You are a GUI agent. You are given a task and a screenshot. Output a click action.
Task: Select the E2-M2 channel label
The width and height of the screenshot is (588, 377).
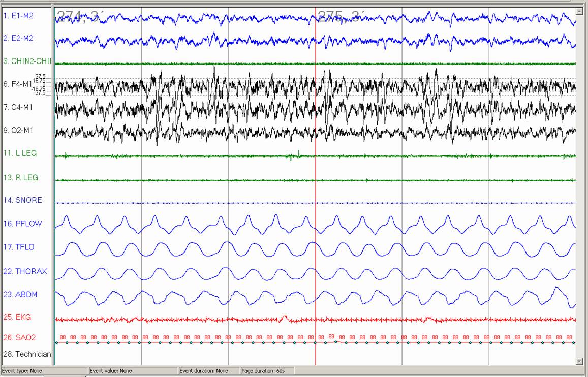18,38
